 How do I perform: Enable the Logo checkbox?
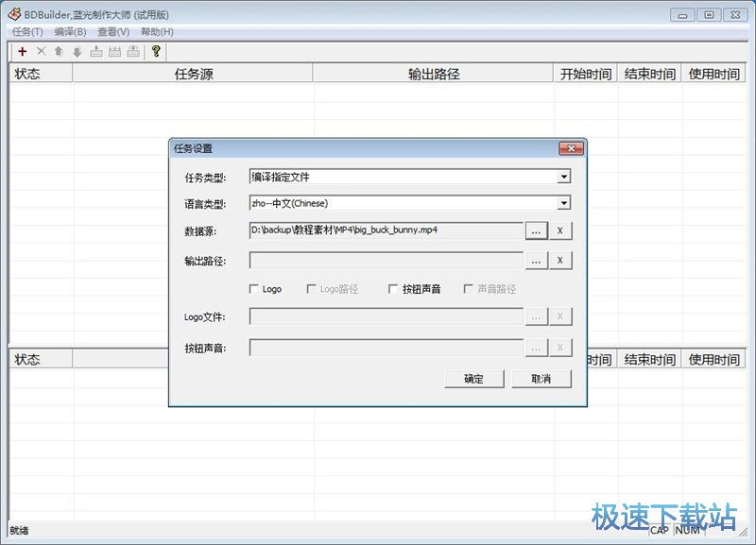(254, 289)
